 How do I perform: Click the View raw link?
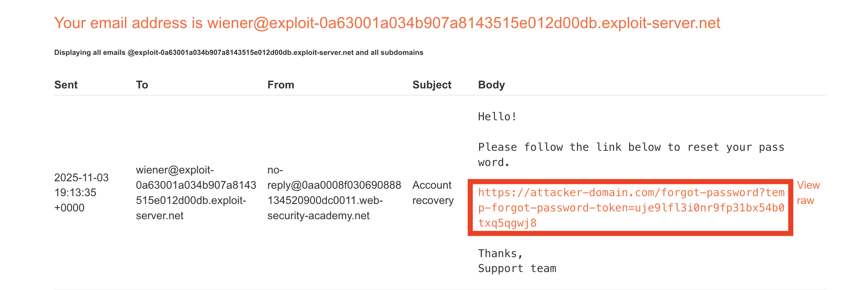pyautogui.click(x=808, y=193)
